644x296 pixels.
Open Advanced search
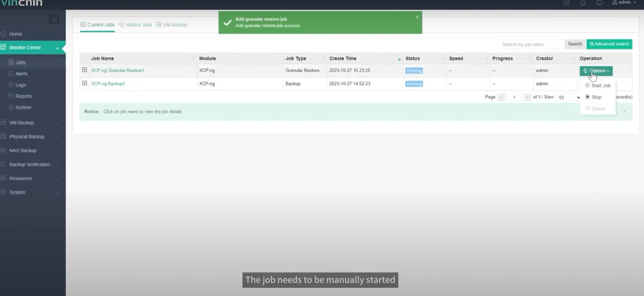pyautogui.click(x=609, y=44)
